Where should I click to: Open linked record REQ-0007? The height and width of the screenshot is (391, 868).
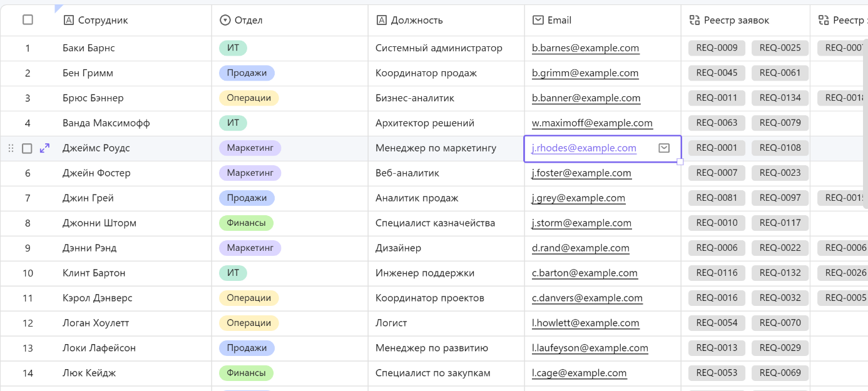tap(717, 173)
